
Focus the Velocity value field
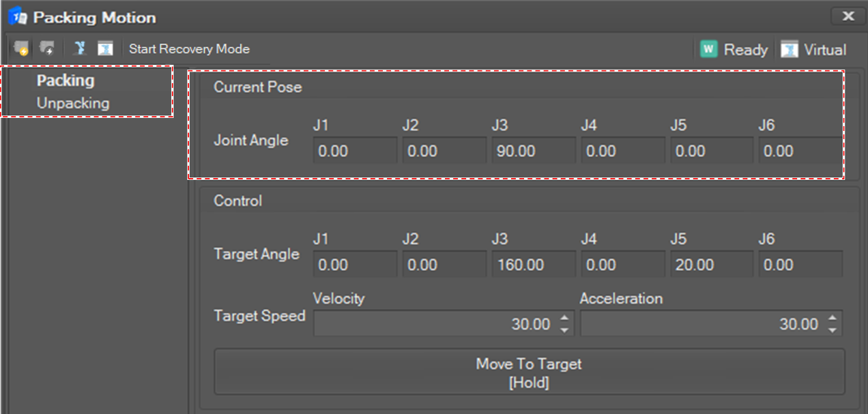point(437,324)
